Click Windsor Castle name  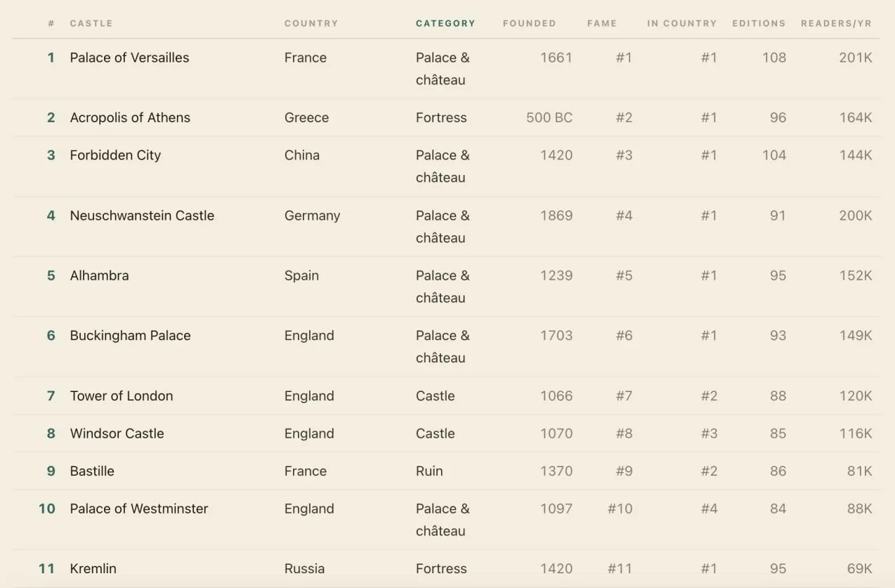(117, 433)
